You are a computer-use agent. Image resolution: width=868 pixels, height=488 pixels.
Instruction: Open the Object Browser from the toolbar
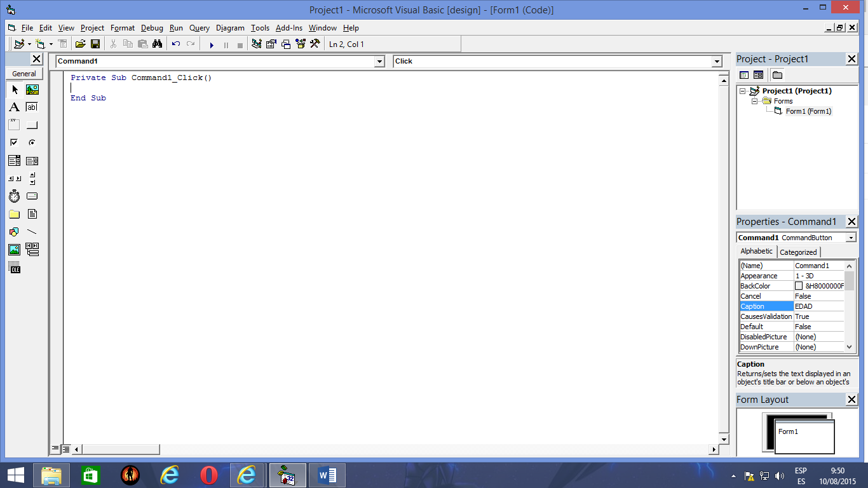[299, 43]
